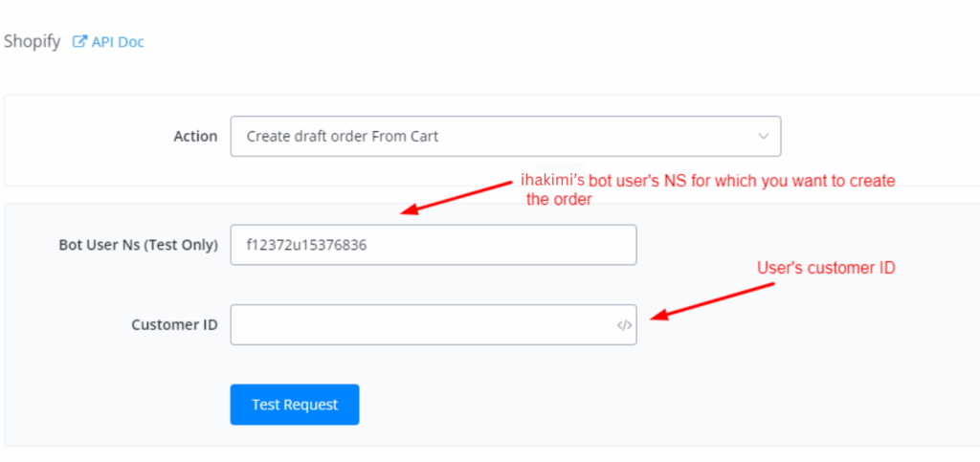980x462 pixels.
Task: Click the 'Bot User Ns (Test Only)' label
Action: click(x=138, y=245)
